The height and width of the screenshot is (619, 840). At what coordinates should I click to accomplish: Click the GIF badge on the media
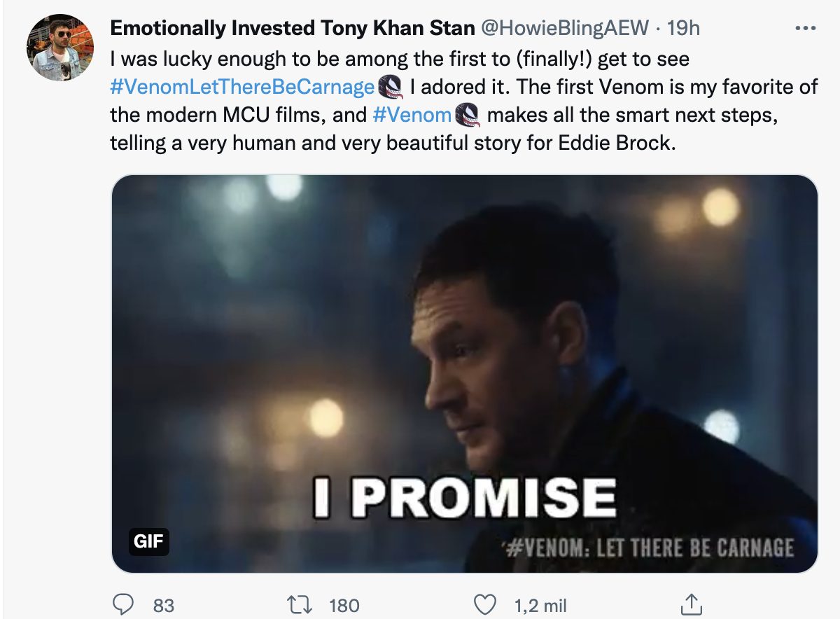tap(149, 541)
